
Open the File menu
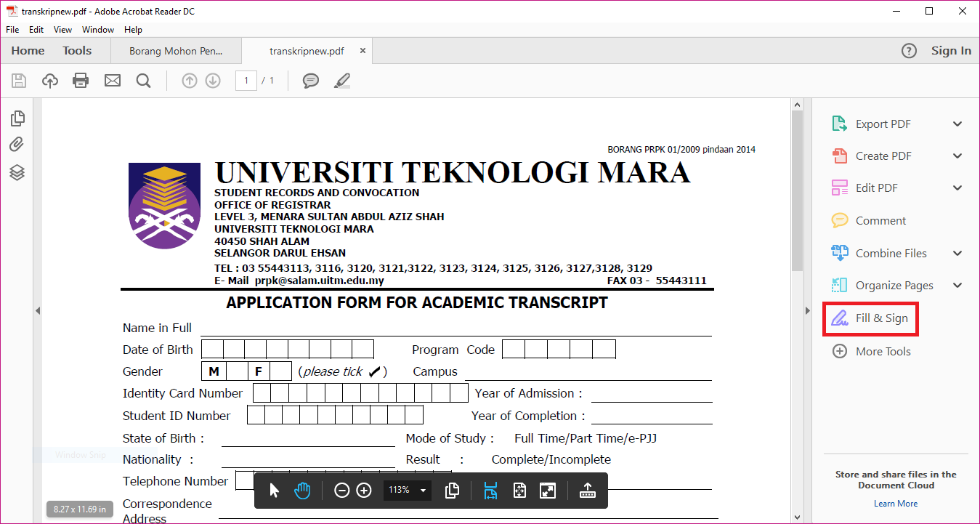(x=12, y=30)
